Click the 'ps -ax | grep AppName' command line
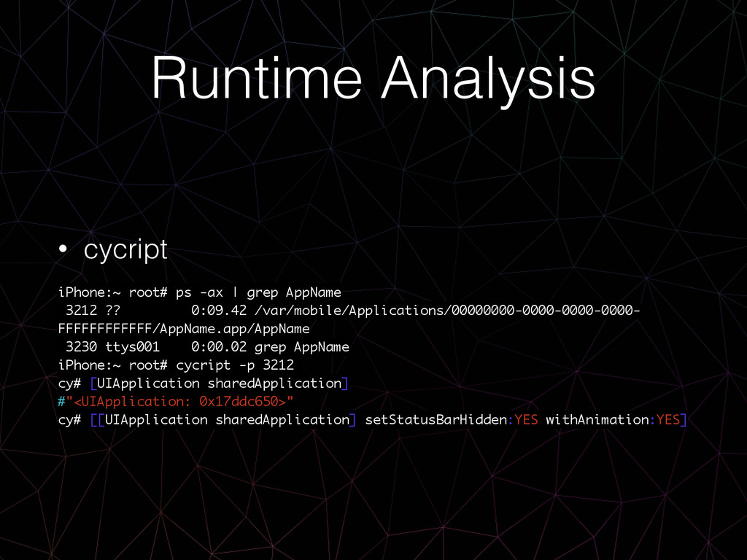This screenshot has width=747, height=560. coord(200,292)
